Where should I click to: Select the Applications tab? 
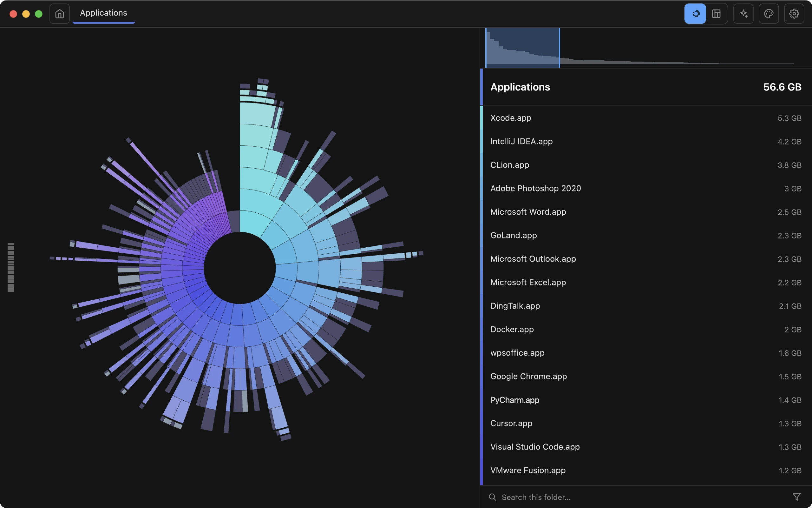coord(104,13)
